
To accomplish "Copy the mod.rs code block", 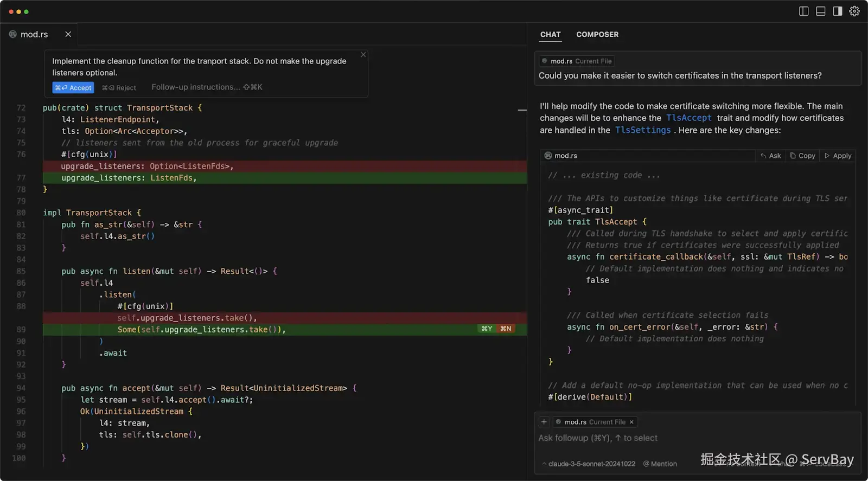I will click(x=803, y=156).
